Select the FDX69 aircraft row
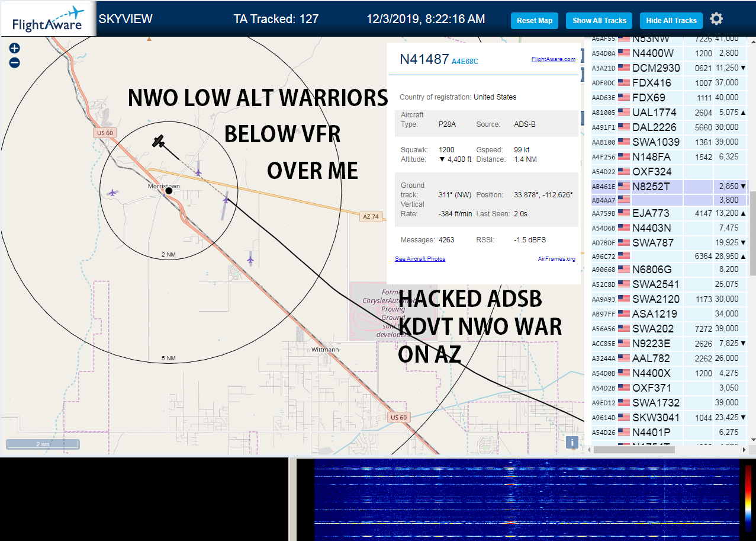756x541 pixels. coord(668,98)
